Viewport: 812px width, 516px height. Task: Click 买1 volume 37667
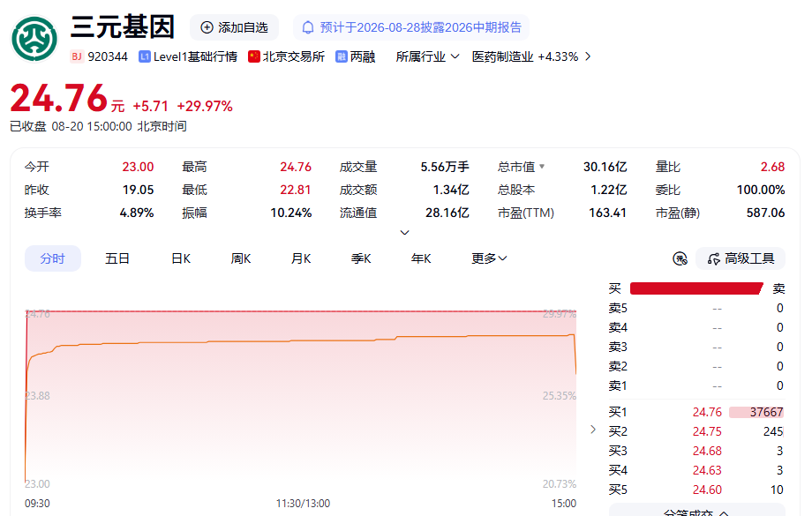coord(766,412)
